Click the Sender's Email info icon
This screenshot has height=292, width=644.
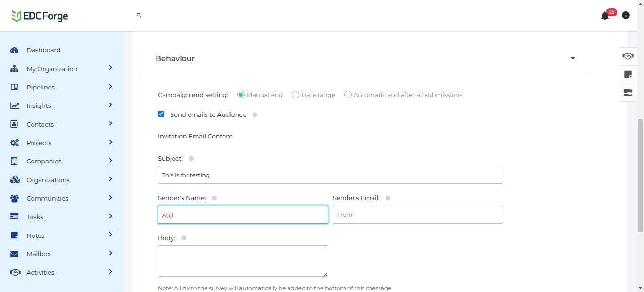[388, 198]
